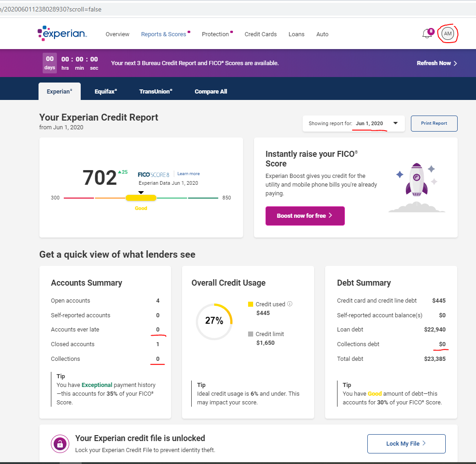The image size is (476, 464).
Task: Click the yellow Good score range bar
Action: point(141,198)
